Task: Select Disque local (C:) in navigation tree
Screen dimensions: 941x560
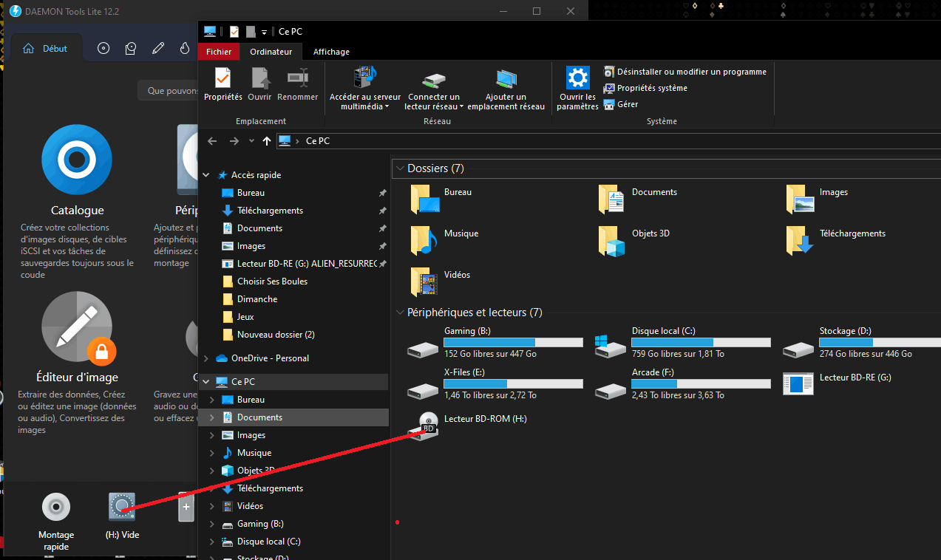Action: (270, 542)
